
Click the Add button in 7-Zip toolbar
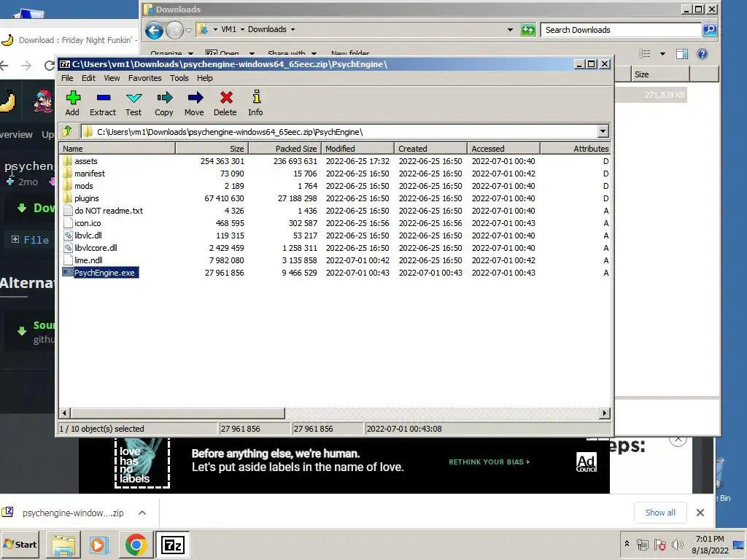pyautogui.click(x=72, y=104)
